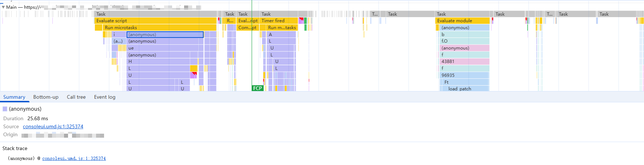
Task: Select the pink (anonymous) bar below f.O
Action: point(465,48)
